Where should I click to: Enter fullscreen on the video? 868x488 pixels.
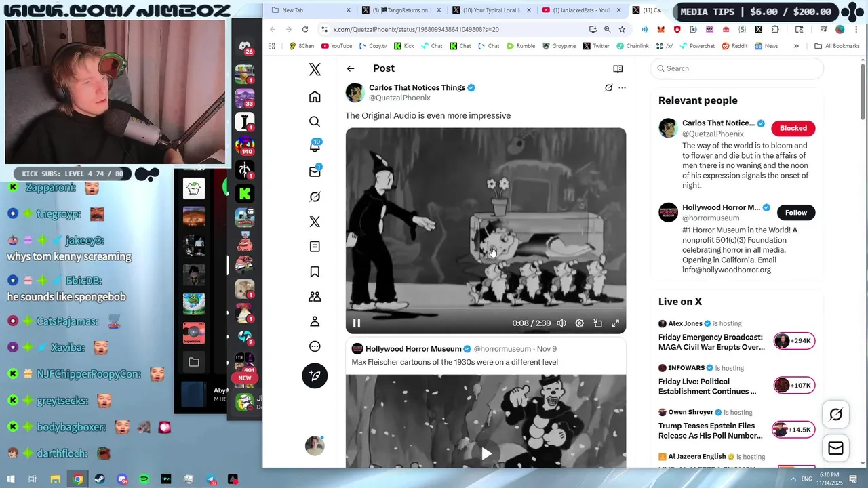tap(616, 323)
